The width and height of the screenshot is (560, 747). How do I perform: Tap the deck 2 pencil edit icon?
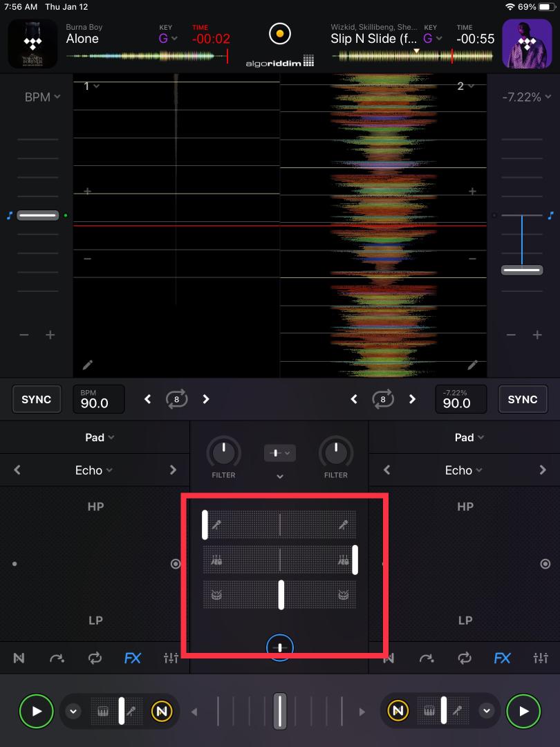(472, 365)
